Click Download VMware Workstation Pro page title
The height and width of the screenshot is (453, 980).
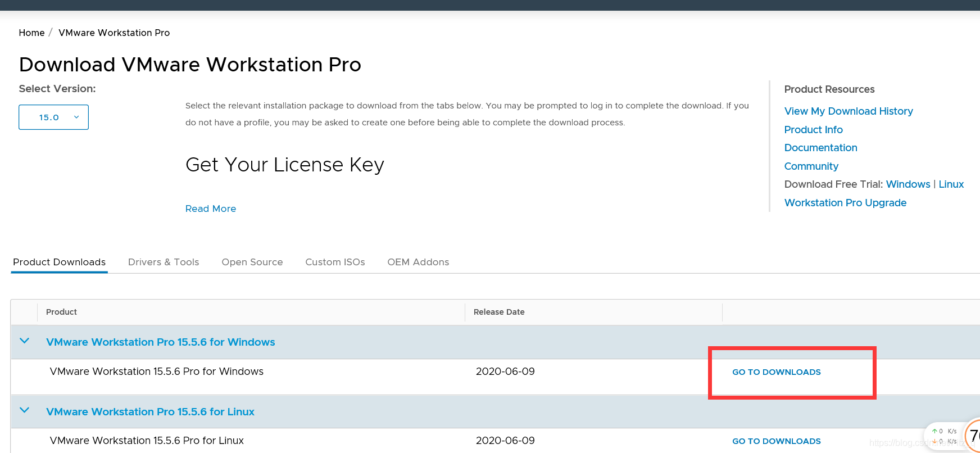(x=190, y=65)
